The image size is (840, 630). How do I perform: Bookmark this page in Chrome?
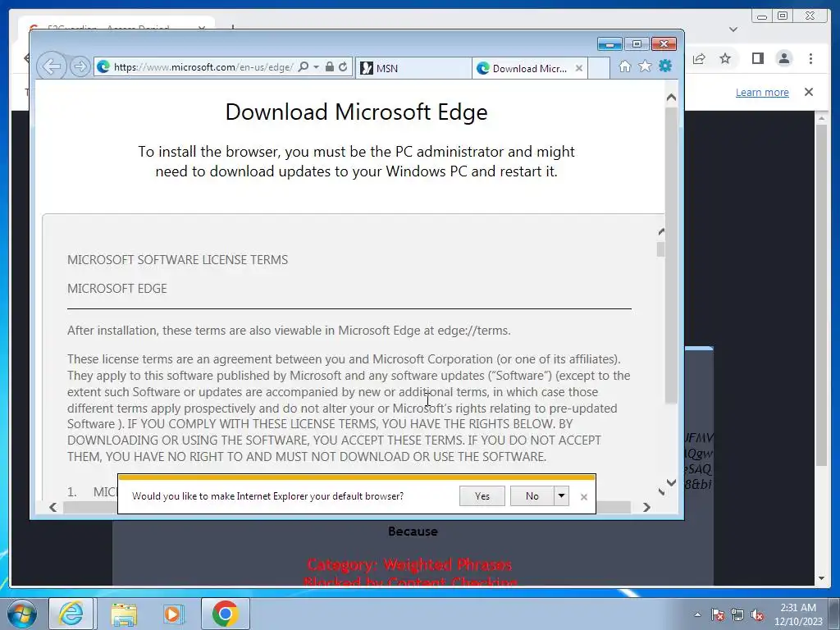point(725,58)
